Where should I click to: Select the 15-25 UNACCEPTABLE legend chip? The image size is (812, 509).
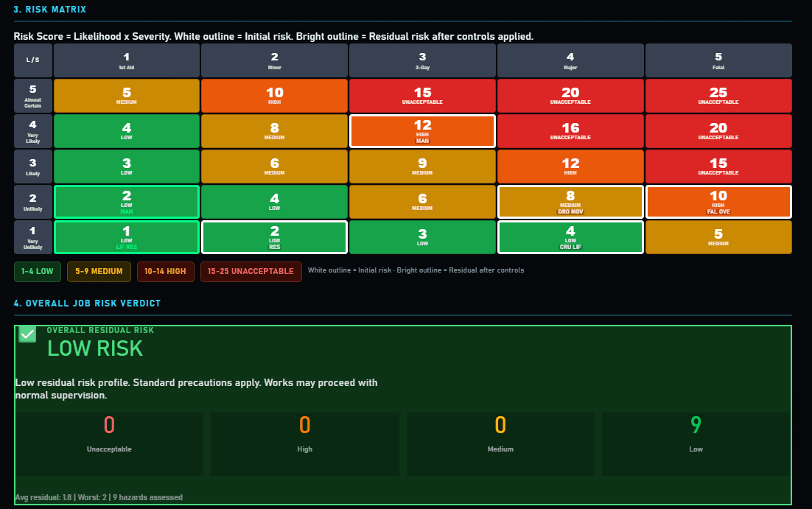pos(251,271)
